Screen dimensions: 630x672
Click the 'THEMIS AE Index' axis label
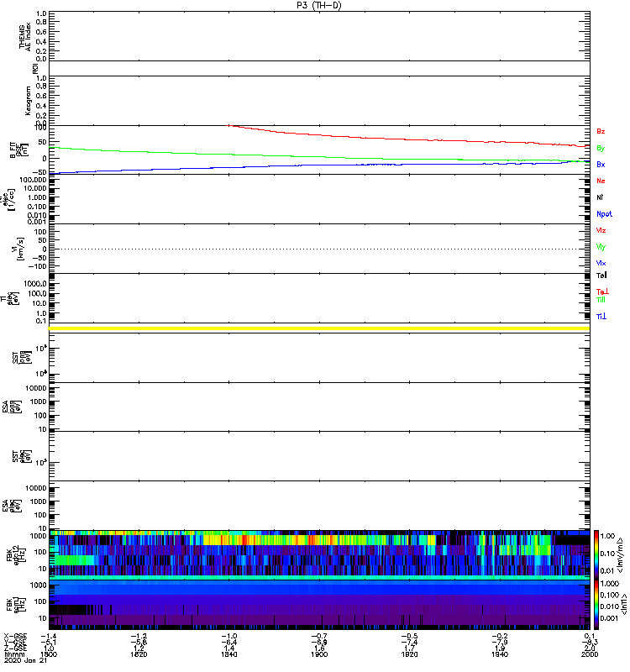pyautogui.click(x=25, y=36)
